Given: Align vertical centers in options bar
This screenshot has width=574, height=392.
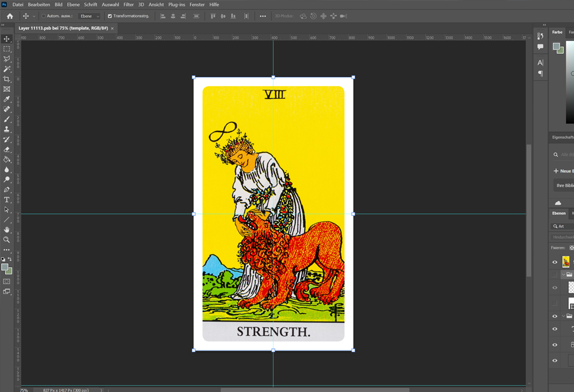Looking at the screenshot, I should point(223,16).
